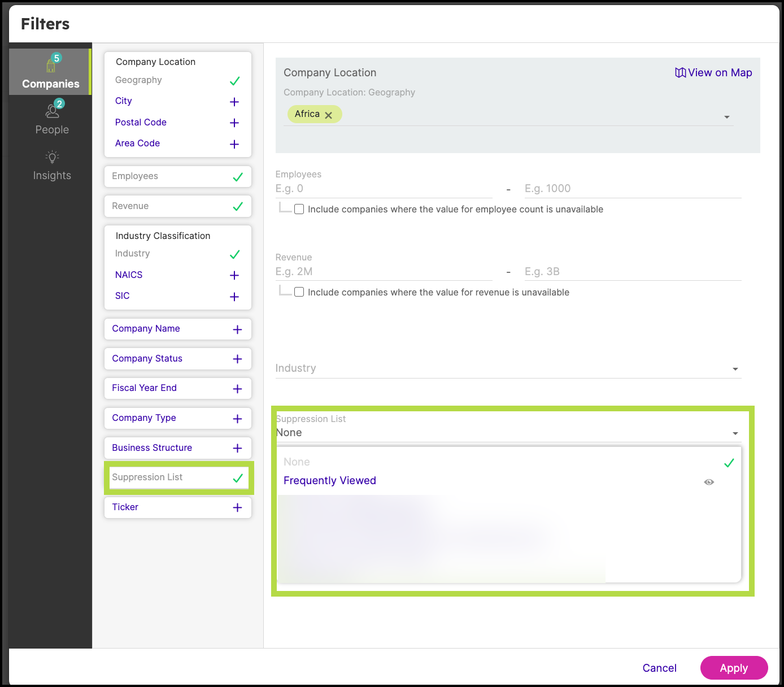Add the Company Status filter plus icon
784x687 pixels.
[237, 359]
